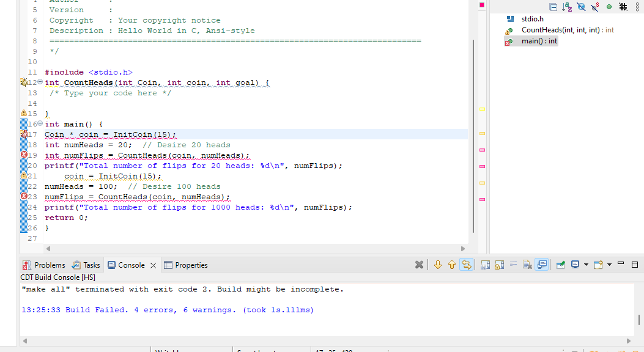Jump to line 23 pink overview marker
Viewport: 644px width, 352px height.
[482, 199]
